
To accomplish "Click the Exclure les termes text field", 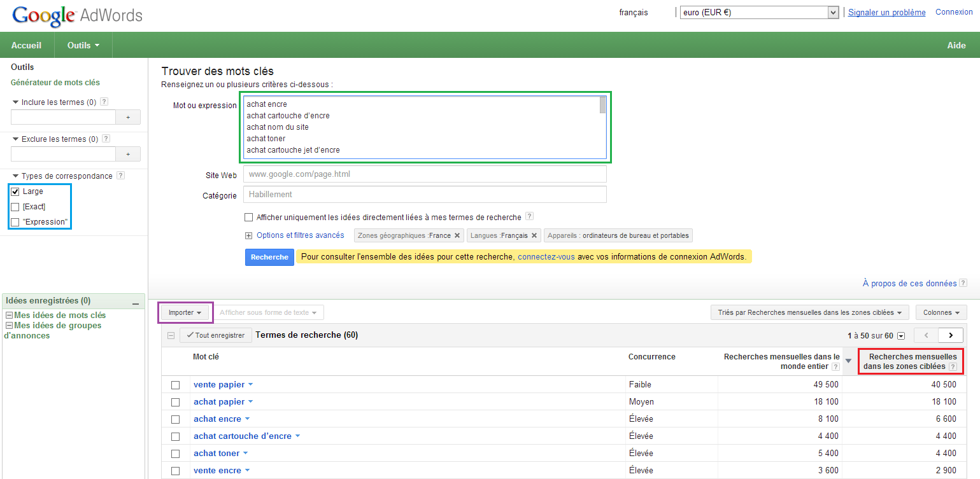I will [63, 154].
